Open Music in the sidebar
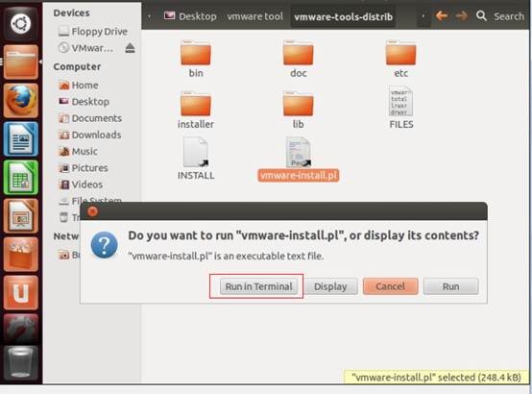Image resolution: width=532 pixels, height=394 pixels. (x=78, y=152)
